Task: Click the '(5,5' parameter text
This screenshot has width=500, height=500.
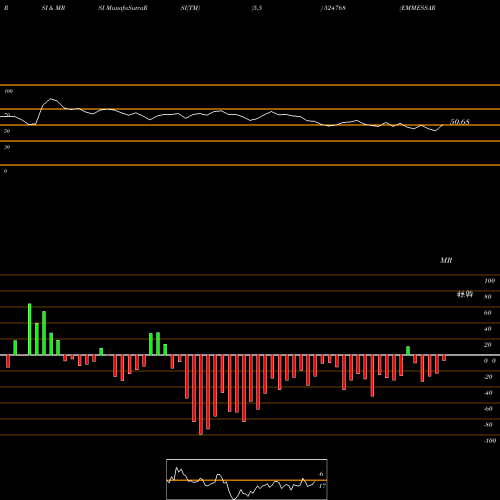Action: coord(257,8)
